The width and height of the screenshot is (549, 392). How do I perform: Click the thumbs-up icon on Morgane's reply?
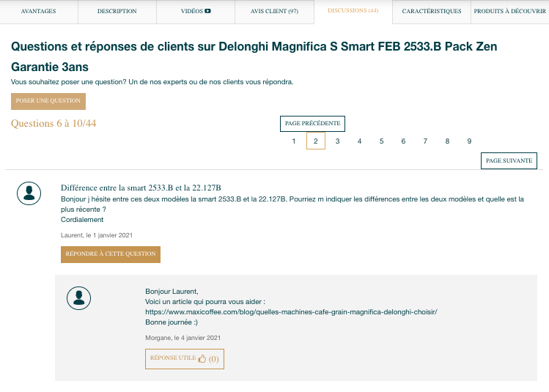tap(202, 359)
